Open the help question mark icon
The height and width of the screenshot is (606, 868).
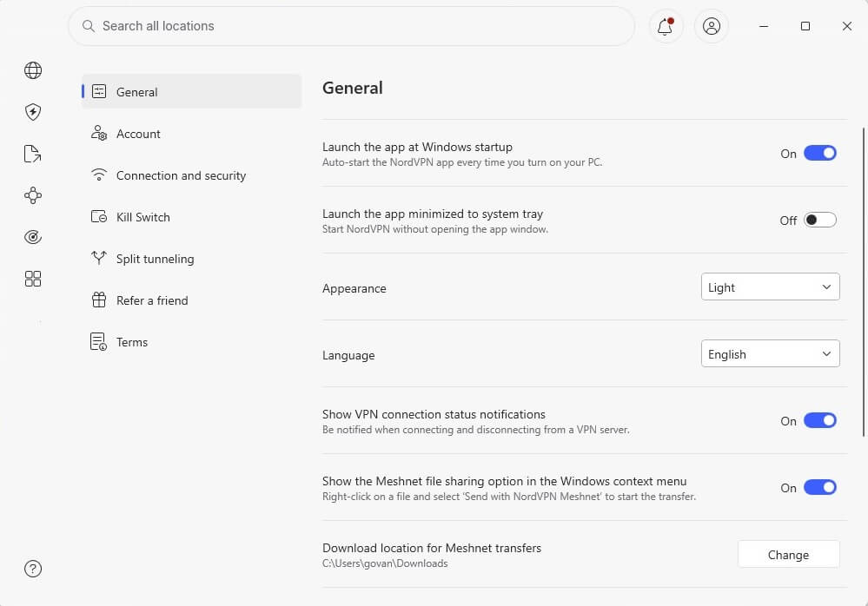33,569
